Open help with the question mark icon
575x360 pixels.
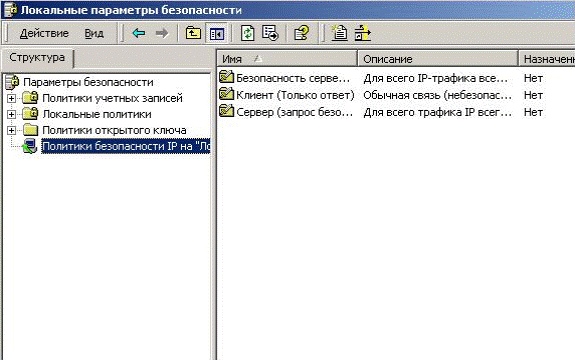coord(302,33)
